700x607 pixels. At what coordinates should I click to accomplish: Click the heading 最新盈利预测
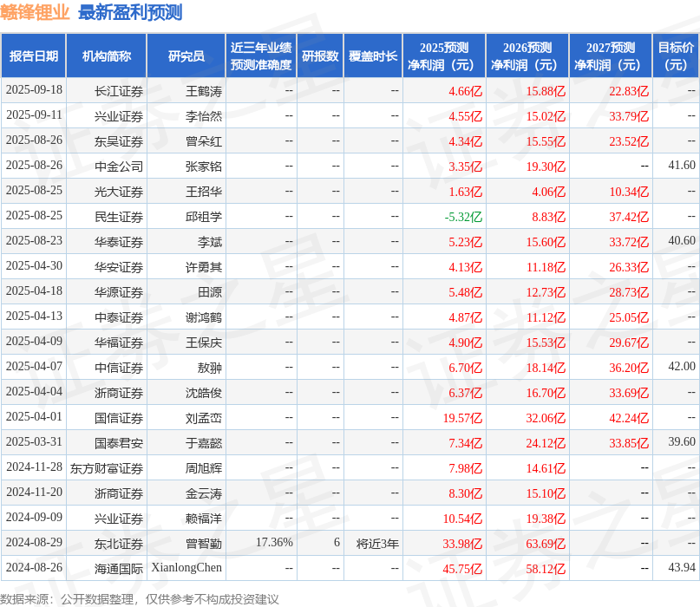[x=130, y=12]
